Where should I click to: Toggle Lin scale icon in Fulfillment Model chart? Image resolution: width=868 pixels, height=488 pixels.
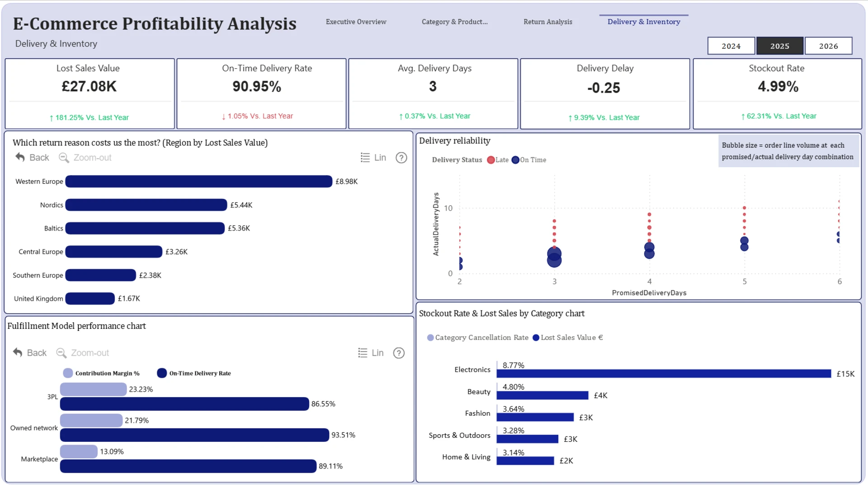[363, 353]
